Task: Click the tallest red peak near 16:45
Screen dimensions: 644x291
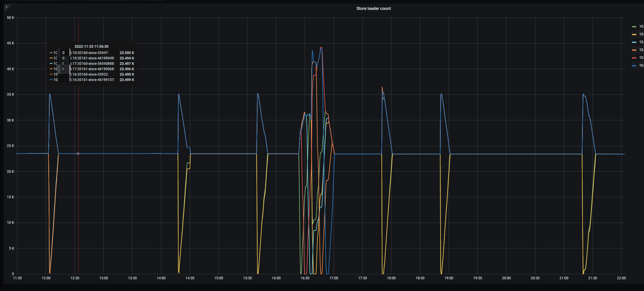Action: click(x=321, y=47)
